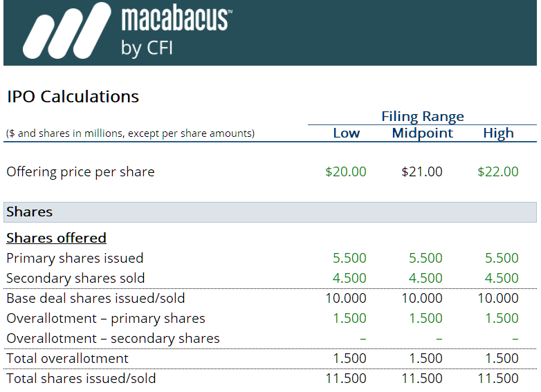Click the underlined Shares offered heading
The width and height of the screenshot is (541, 392).
(56, 239)
